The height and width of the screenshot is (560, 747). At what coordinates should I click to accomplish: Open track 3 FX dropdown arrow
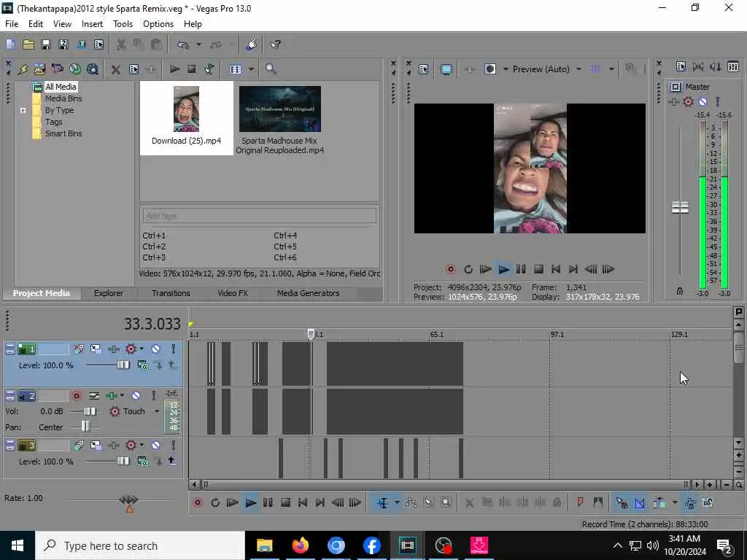click(x=142, y=446)
